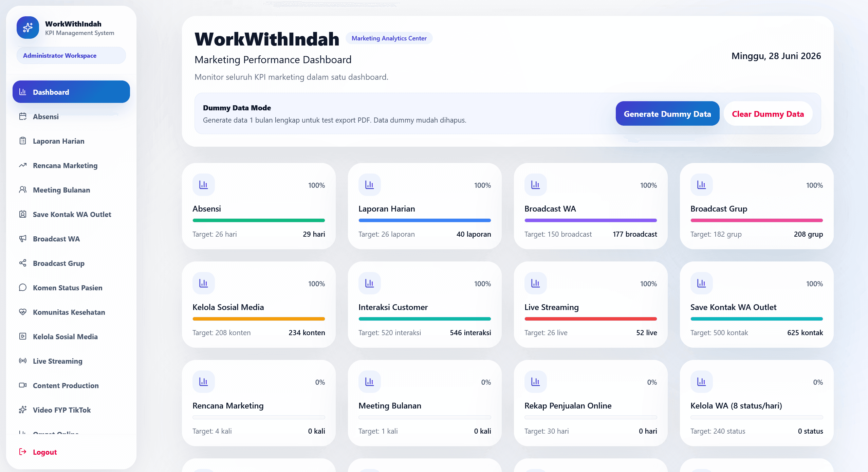Click the Rekap Penjualan Online card title
Viewport: 868px width, 472px height.
(x=568, y=405)
